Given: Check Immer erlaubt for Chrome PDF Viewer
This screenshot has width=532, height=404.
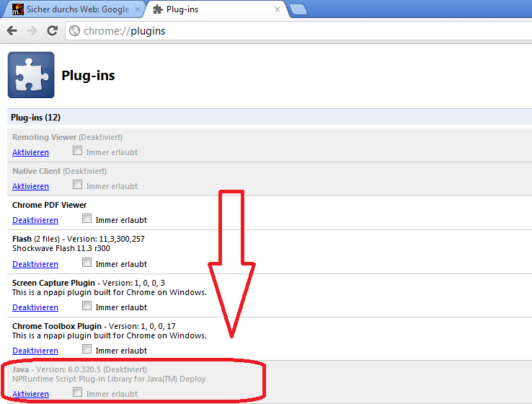Looking at the screenshot, I should pyautogui.click(x=87, y=219).
